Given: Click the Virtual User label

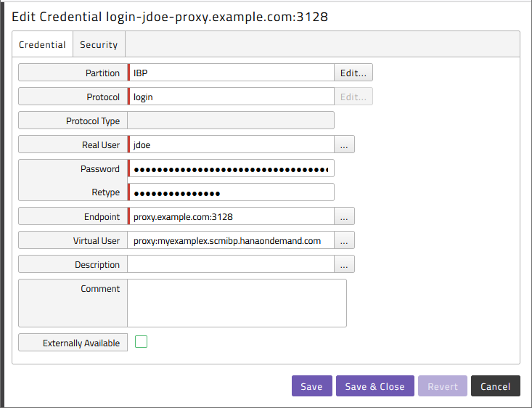Looking at the screenshot, I should tap(97, 240).
